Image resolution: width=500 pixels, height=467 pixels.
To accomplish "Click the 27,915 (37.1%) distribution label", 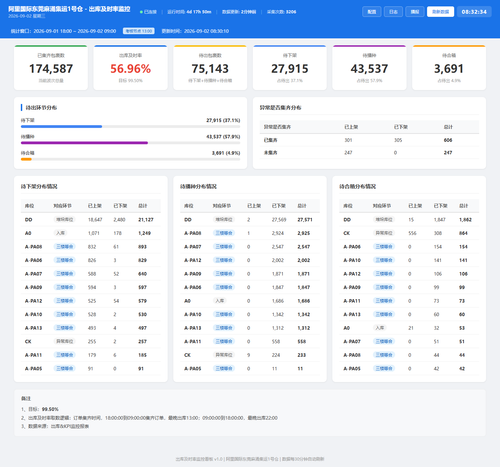I will tap(223, 120).
